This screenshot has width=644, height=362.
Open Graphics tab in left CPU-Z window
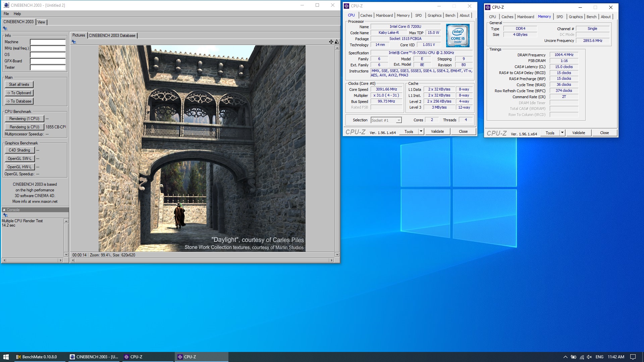[434, 15]
